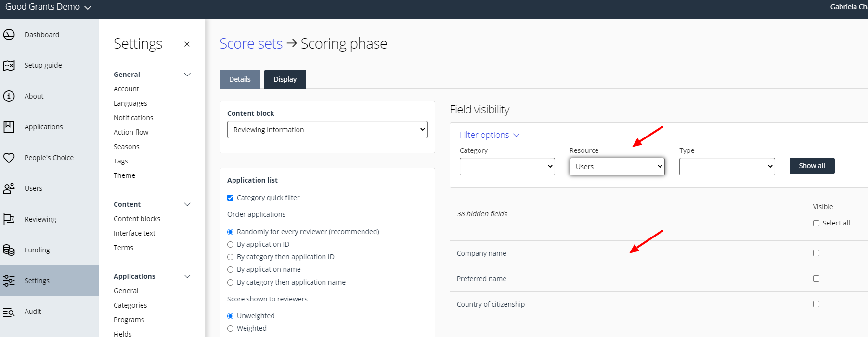Viewport: 868px width, 337px height.
Task: Open Setup guide in the sidebar
Action: tap(43, 65)
